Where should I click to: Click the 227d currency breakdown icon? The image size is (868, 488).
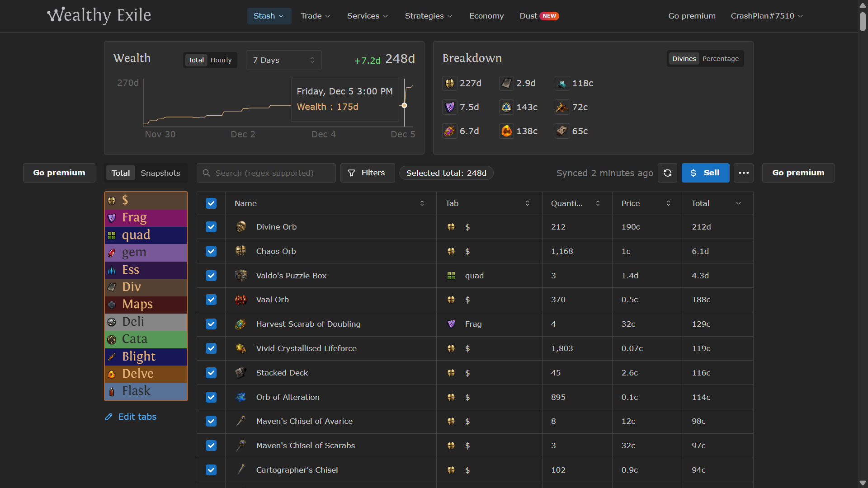[449, 84]
